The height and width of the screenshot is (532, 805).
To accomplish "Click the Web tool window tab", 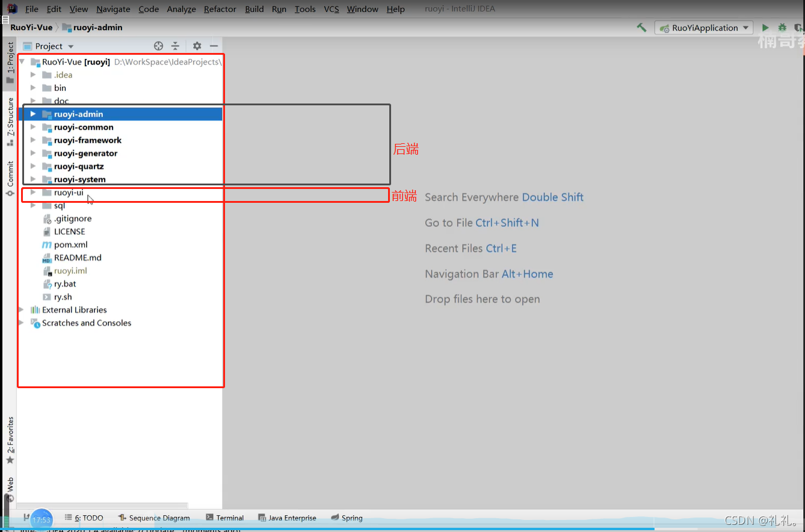I will click(10, 489).
